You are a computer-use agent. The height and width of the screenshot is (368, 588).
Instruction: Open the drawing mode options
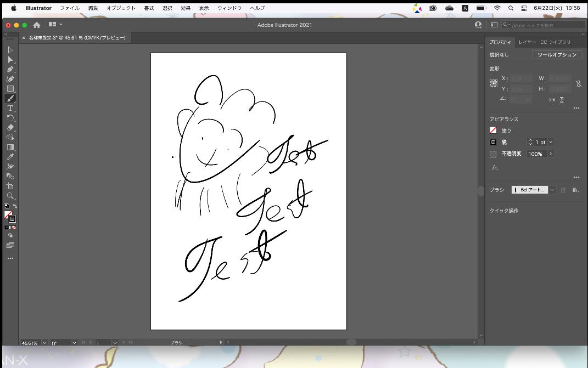coord(10,236)
